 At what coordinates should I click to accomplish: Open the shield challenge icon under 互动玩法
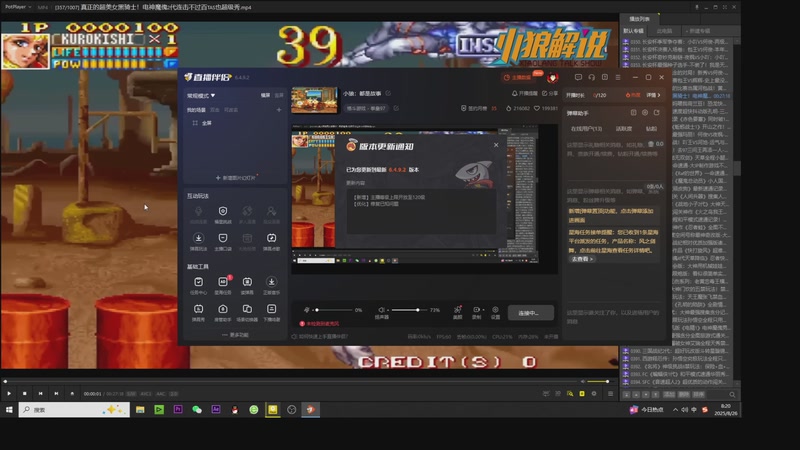click(223, 214)
